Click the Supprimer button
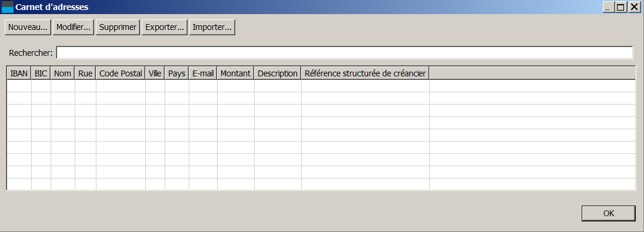The image size is (644, 232). [118, 28]
